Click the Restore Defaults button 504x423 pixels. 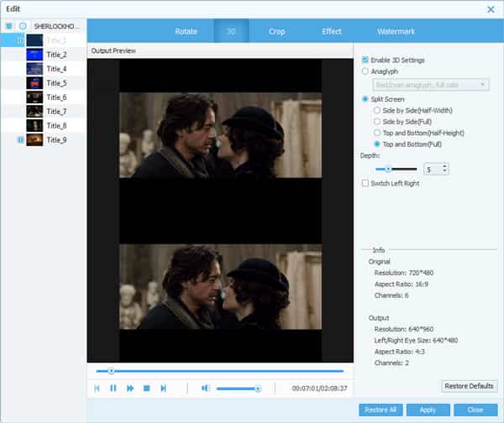click(469, 386)
